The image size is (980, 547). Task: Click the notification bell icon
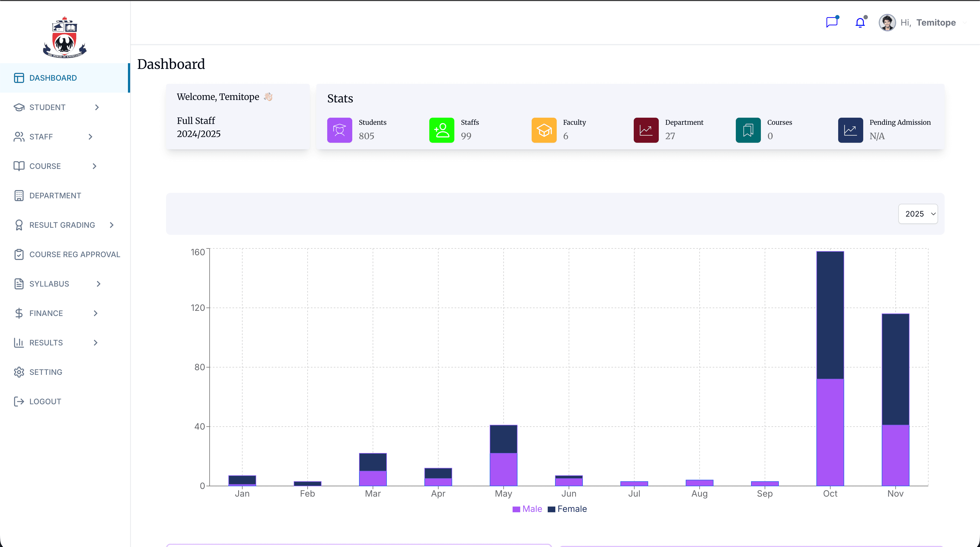(x=860, y=22)
